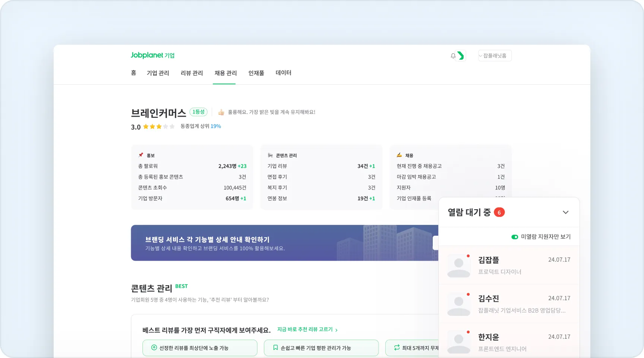Click the 현재 진행 중 채용공고 label
Viewport: 644px width, 358px height.
pos(419,166)
